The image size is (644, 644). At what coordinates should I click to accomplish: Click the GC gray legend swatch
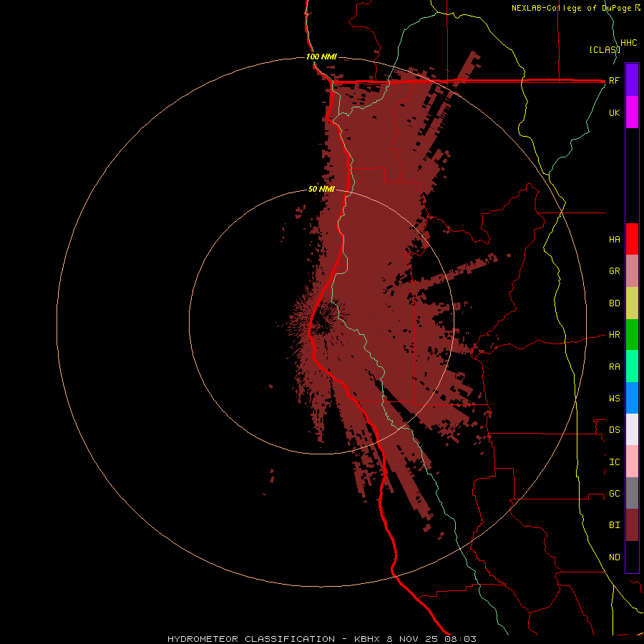(x=632, y=493)
